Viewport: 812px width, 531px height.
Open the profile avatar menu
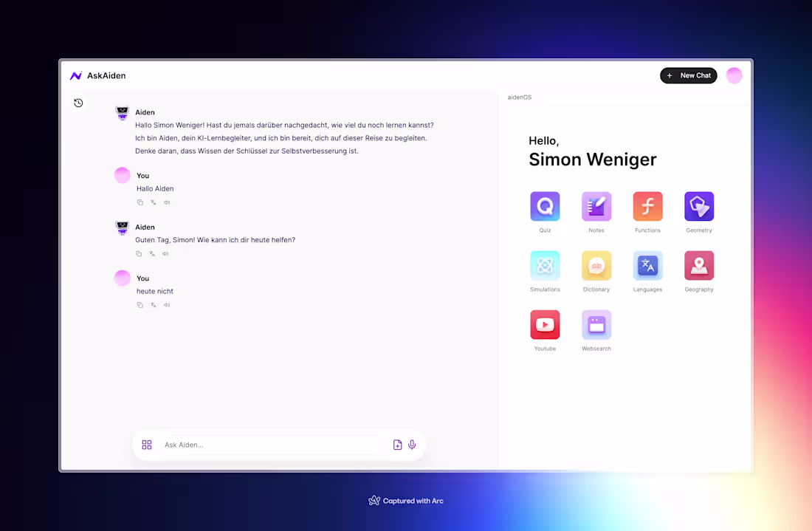pos(734,75)
